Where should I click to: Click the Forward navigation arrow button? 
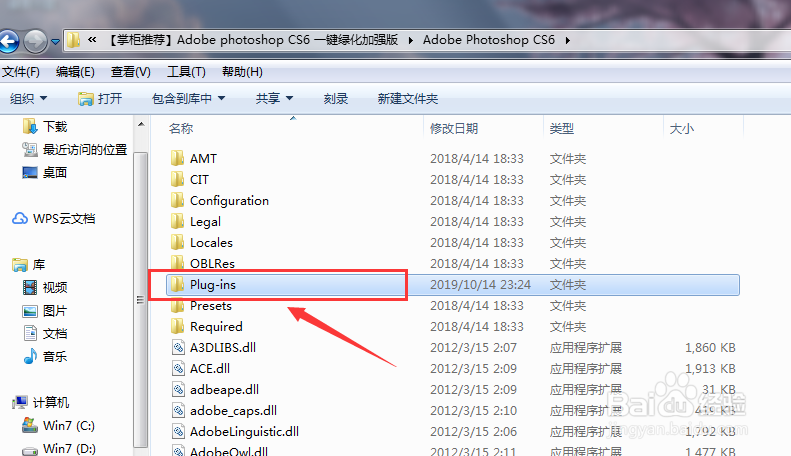(35, 41)
